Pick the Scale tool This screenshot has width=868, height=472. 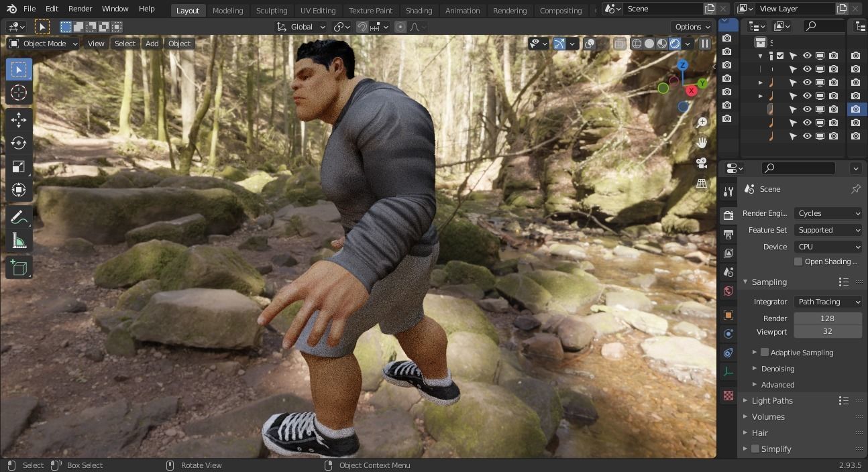point(19,166)
